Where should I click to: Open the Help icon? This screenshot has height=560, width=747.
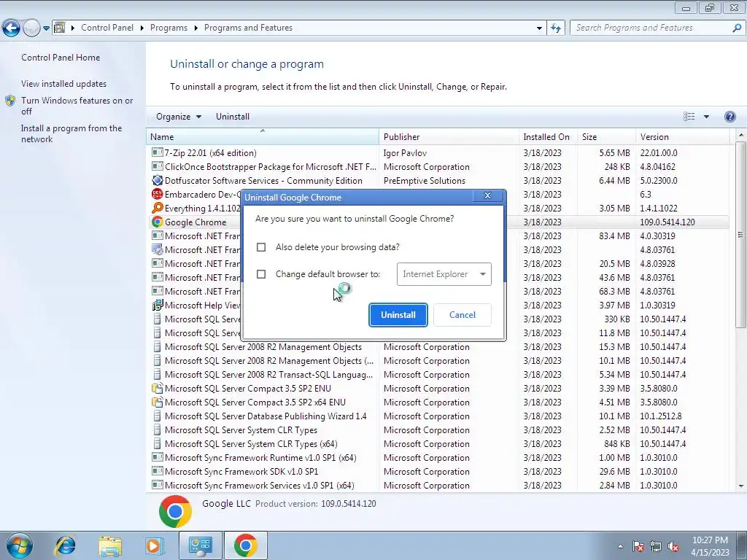(x=729, y=117)
